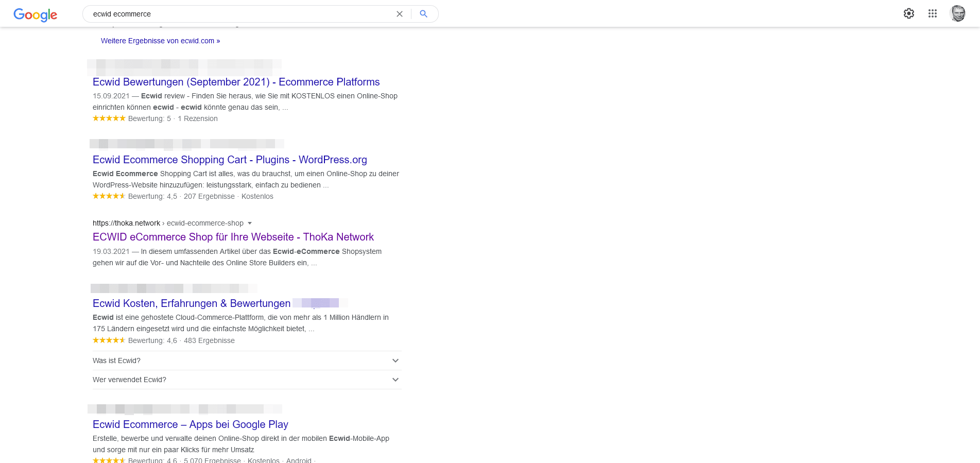The height and width of the screenshot is (463, 980).
Task: Open the ThoKa Network ECWID eCommerce Shop result
Action: point(233,237)
